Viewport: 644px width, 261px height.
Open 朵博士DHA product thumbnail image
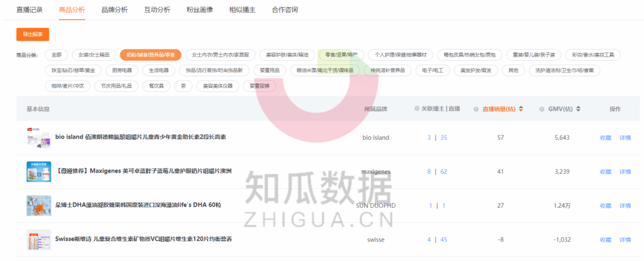click(39, 205)
